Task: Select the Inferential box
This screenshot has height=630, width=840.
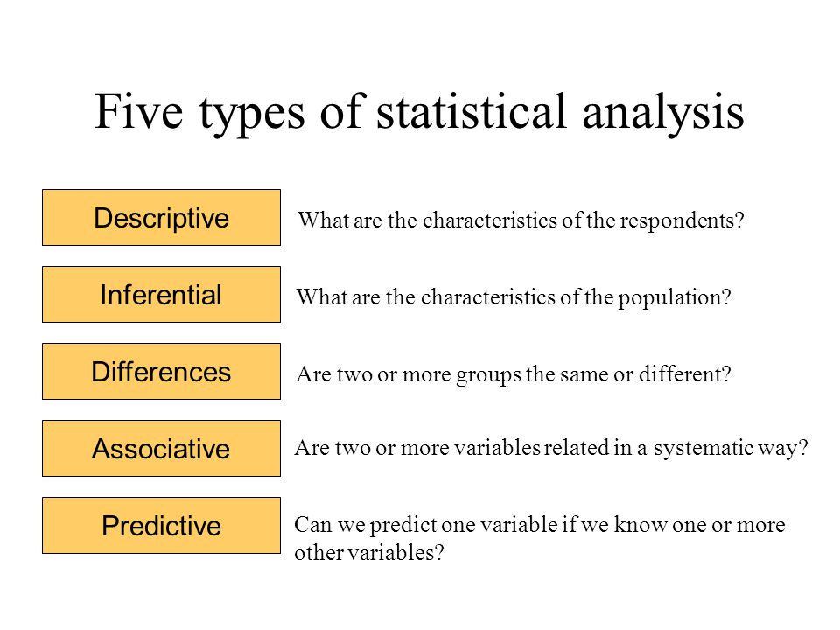Action: [161, 295]
